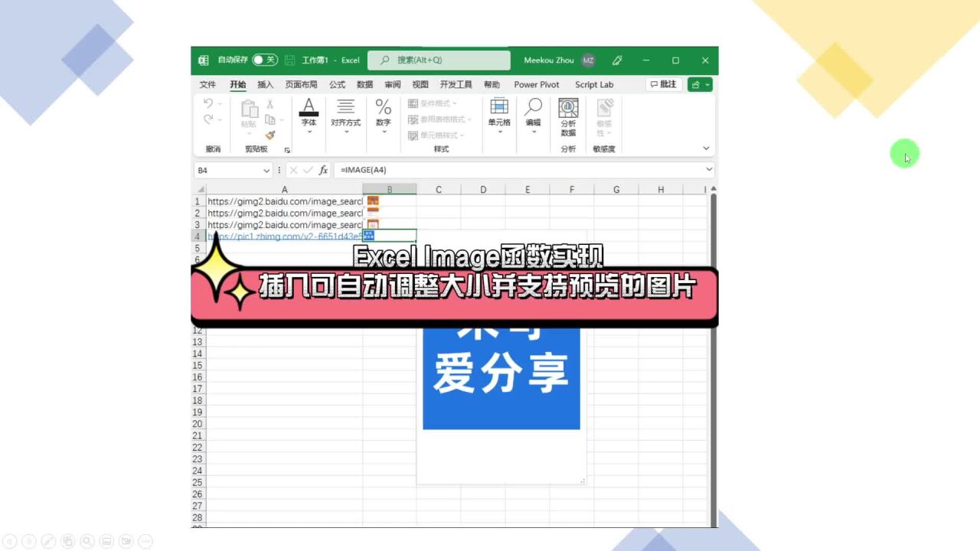Open the Name Box dropdown
The height and width of the screenshot is (551, 980).
265,169
